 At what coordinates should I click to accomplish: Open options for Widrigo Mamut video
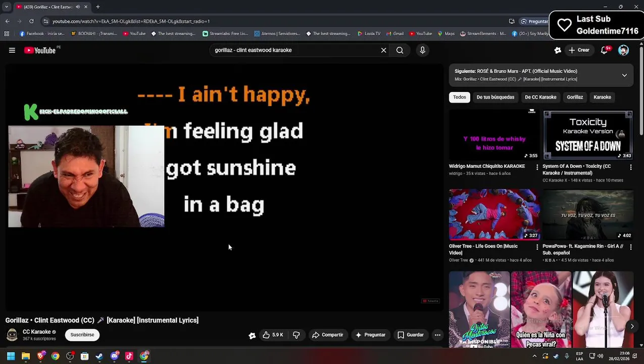(537, 167)
